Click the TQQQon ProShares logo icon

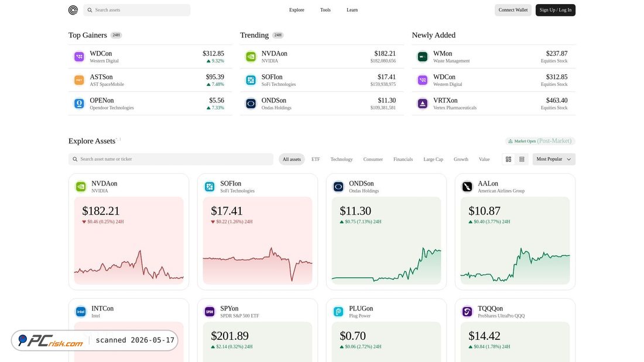(467, 312)
